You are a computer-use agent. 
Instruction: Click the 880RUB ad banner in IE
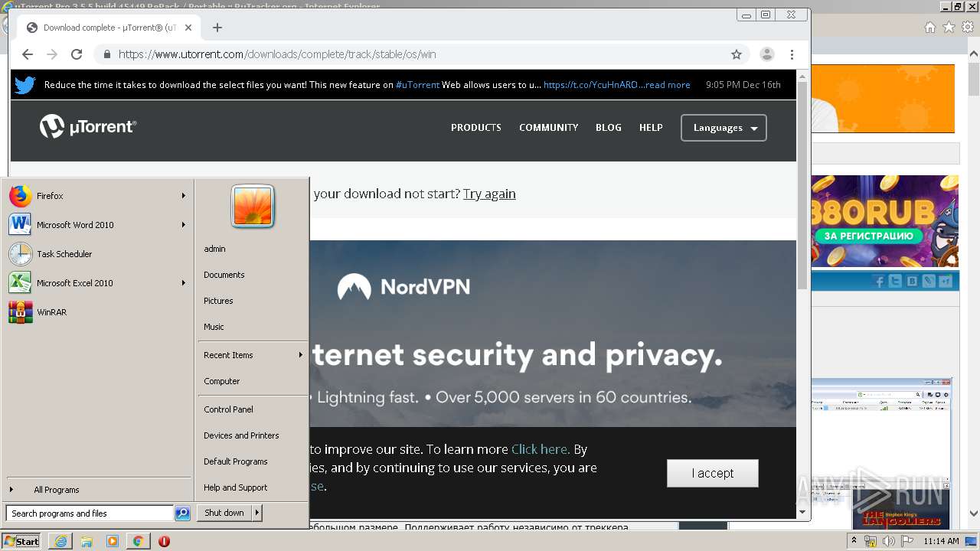[885, 221]
